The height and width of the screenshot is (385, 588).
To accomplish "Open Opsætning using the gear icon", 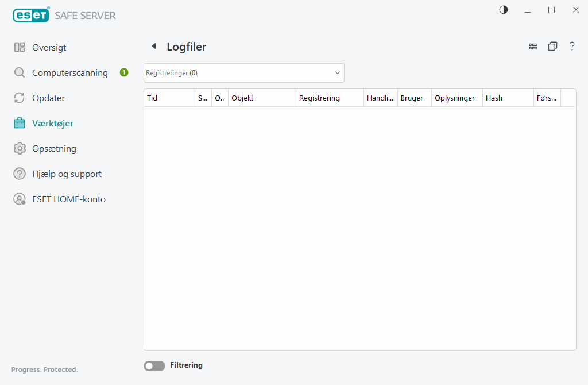I will (19, 148).
